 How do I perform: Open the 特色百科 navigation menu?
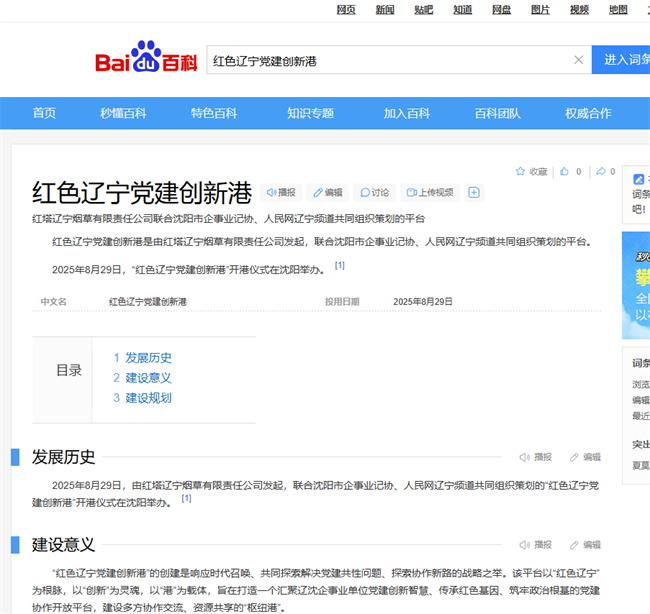(214, 113)
